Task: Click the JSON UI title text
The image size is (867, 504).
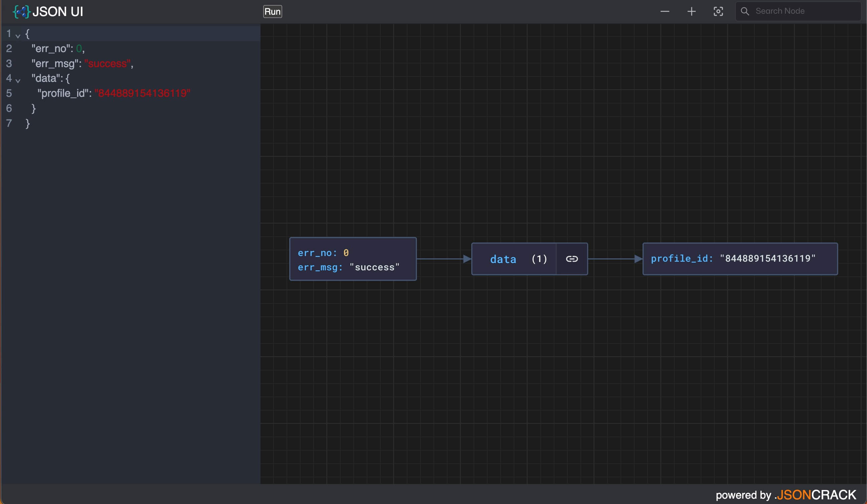Action: [58, 12]
